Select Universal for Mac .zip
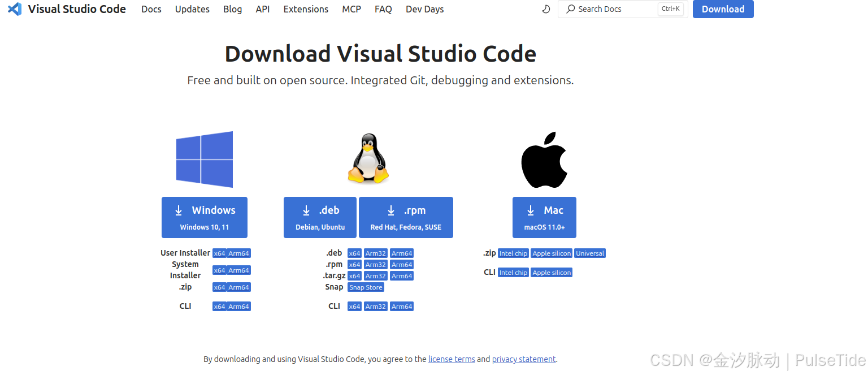 tap(590, 253)
